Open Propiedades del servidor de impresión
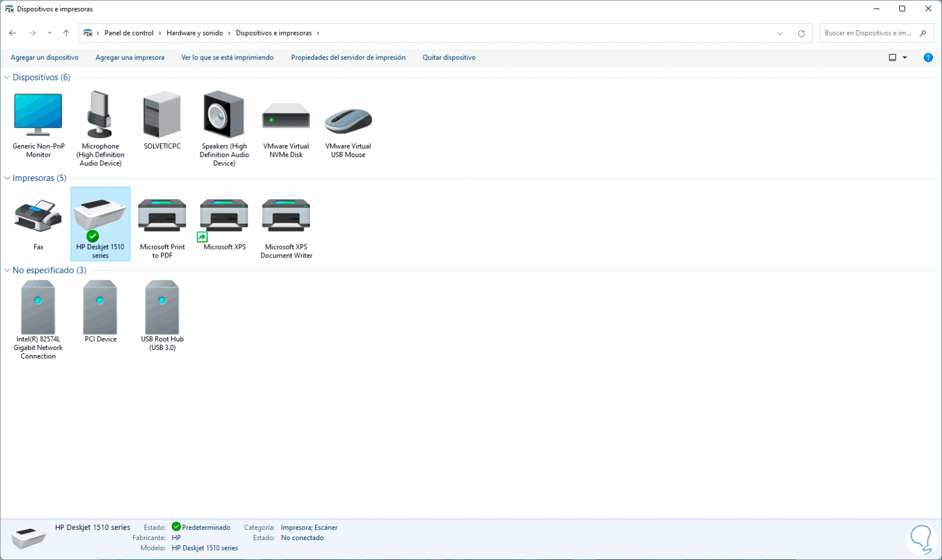Viewport: 942px width, 560px height. 348,58
